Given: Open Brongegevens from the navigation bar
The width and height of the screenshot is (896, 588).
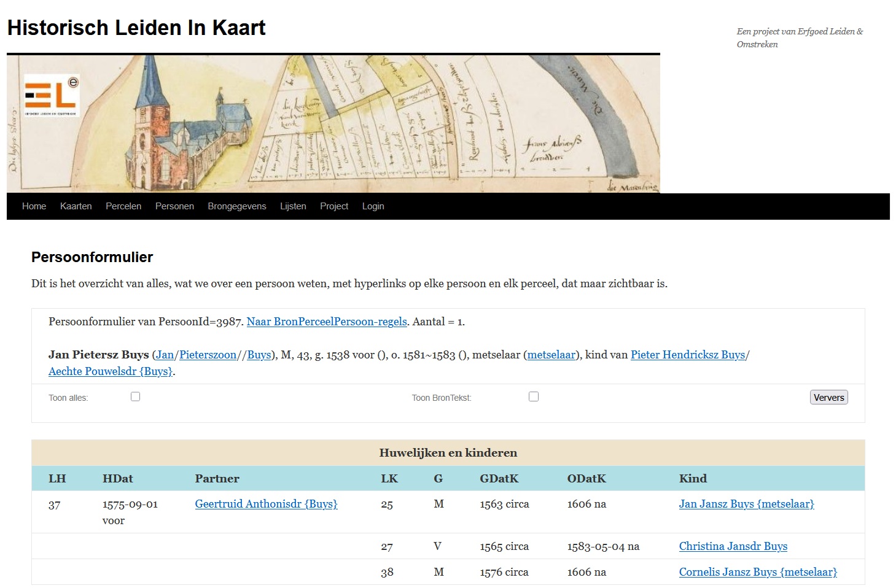Looking at the screenshot, I should [x=237, y=206].
